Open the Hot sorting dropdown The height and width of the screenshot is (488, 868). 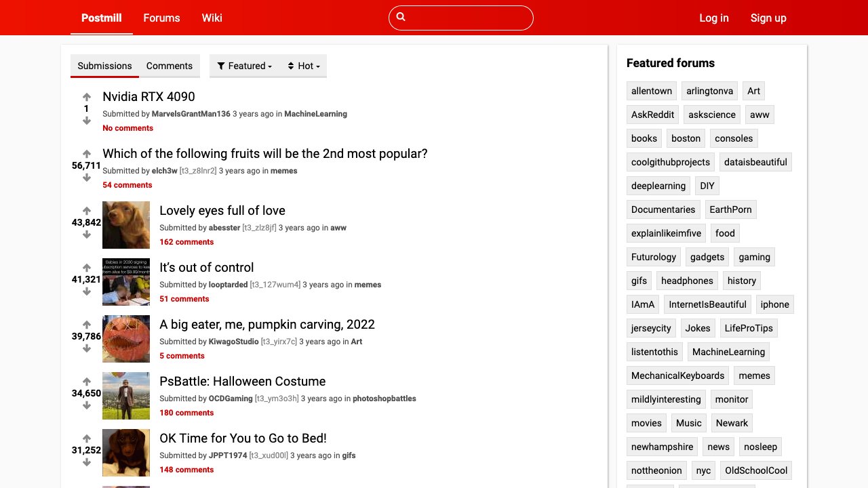pos(304,66)
